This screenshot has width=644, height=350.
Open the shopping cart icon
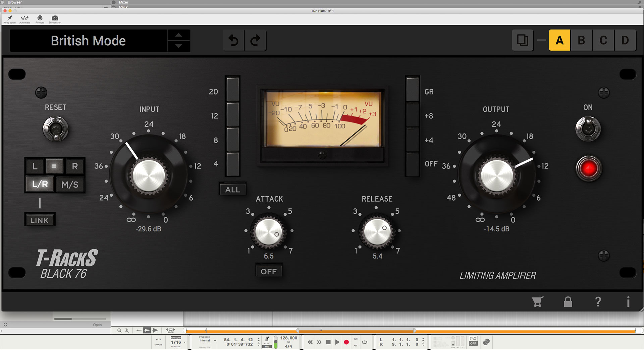tap(537, 302)
